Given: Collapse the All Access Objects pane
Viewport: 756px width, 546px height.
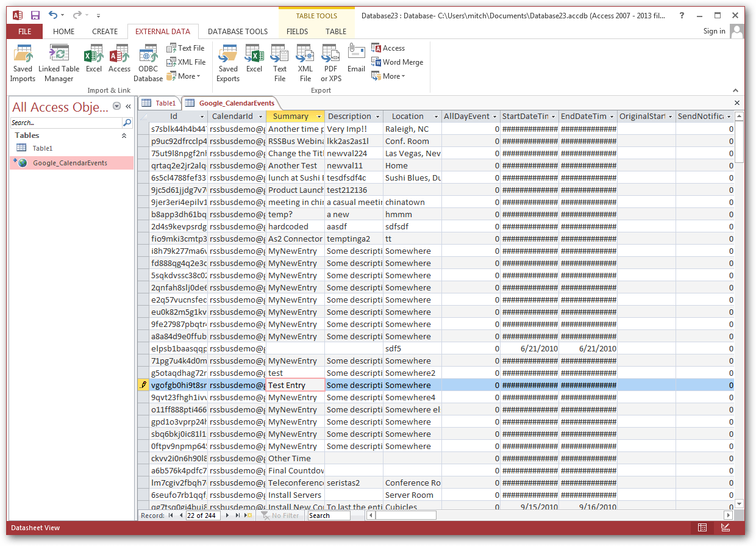Looking at the screenshot, I should coord(127,107).
